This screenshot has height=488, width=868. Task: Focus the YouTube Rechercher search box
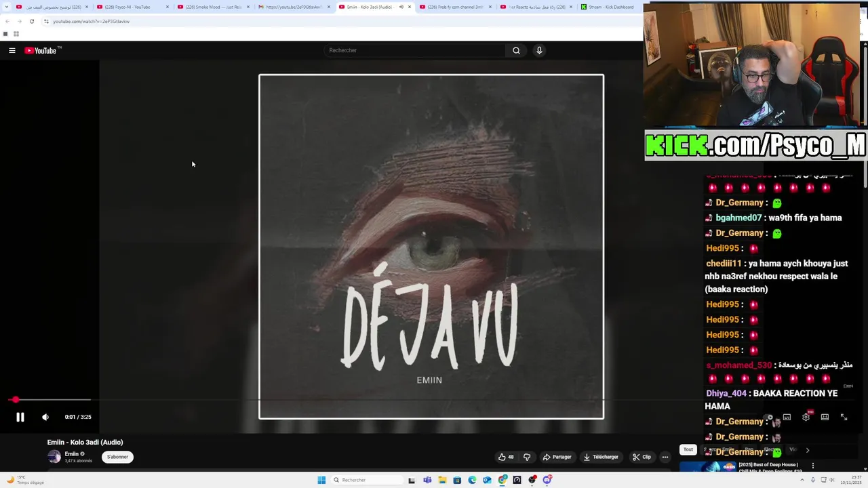point(414,50)
